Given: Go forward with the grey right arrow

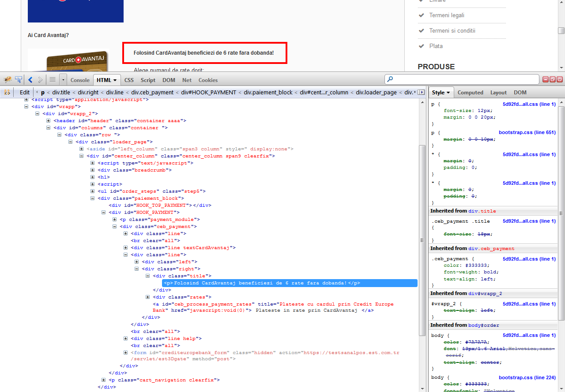Looking at the screenshot, I should coord(40,80).
